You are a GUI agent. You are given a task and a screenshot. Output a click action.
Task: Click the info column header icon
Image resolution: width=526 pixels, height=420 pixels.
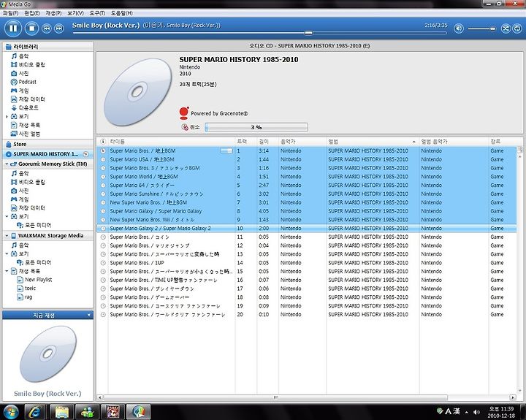[103, 142]
